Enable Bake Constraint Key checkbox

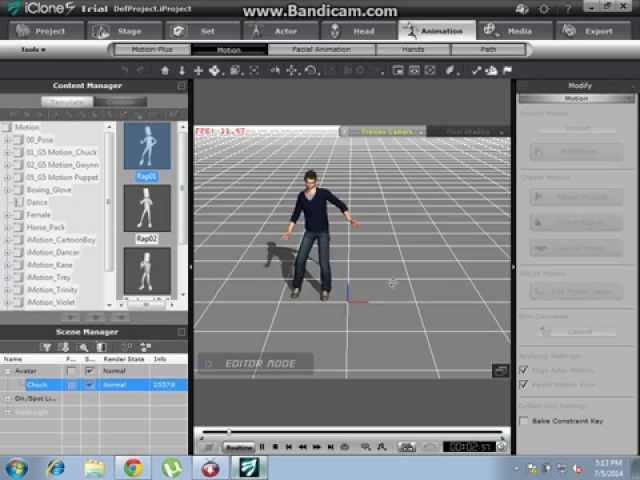click(524, 421)
